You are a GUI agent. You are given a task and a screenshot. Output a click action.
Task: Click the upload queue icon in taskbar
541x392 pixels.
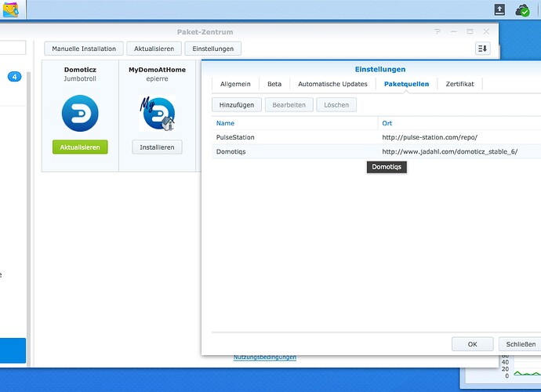(499, 9)
